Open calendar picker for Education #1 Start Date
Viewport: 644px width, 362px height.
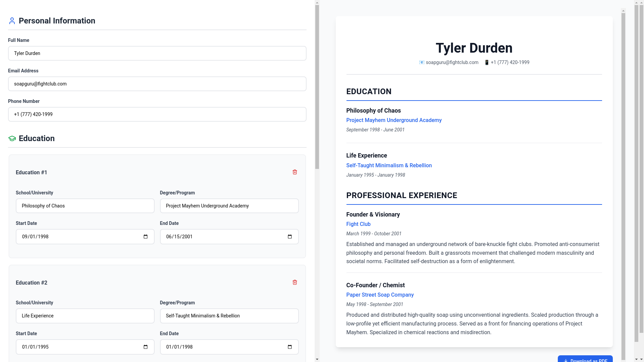coord(146,237)
